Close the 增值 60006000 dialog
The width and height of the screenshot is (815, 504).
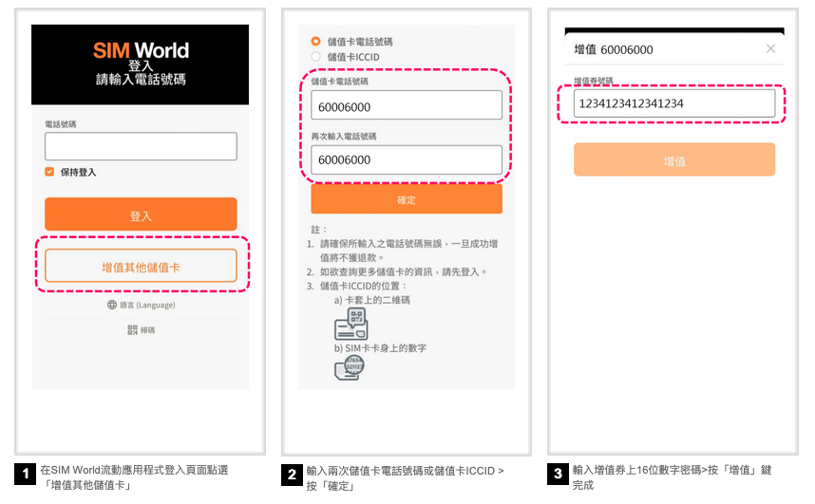click(770, 48)
